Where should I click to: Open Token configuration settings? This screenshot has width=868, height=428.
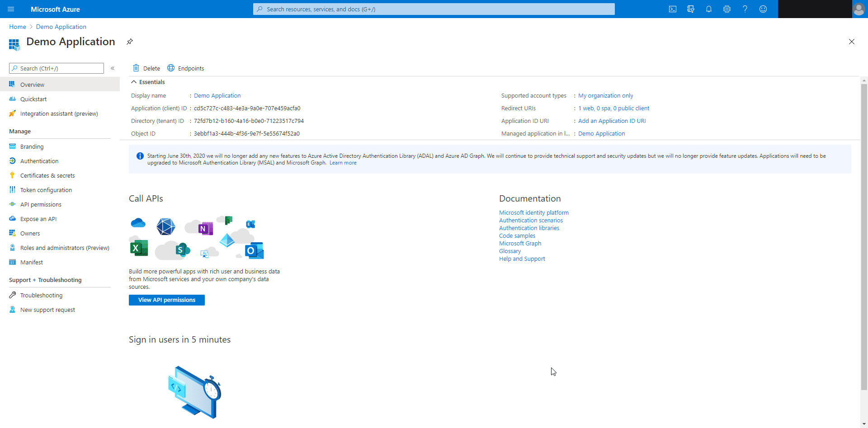[46, 190]
